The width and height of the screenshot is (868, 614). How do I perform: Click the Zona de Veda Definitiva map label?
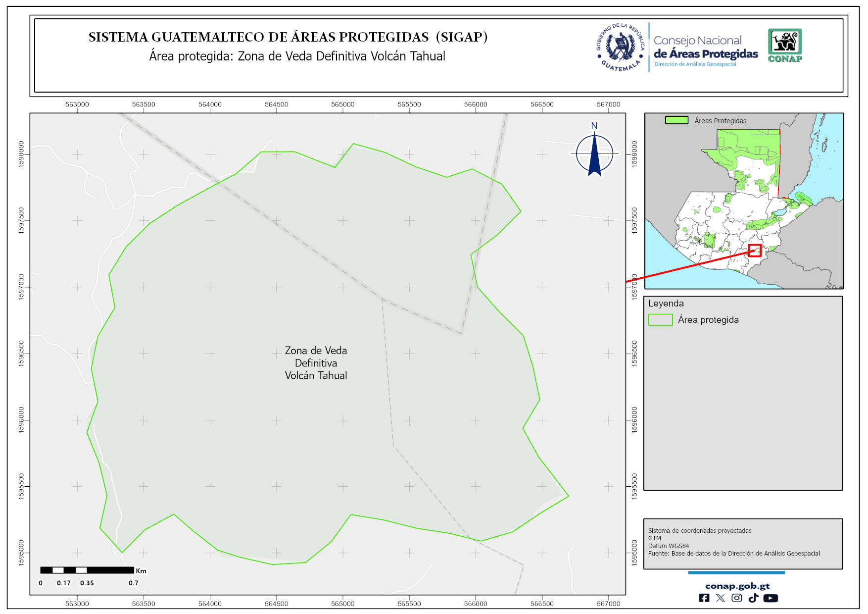point(316,363)
